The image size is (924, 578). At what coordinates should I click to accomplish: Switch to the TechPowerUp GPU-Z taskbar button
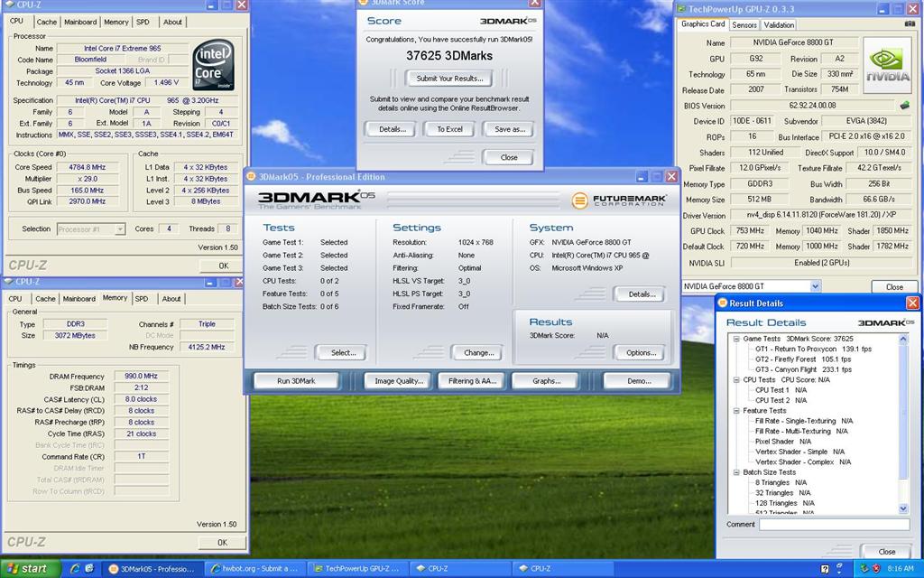359,569
